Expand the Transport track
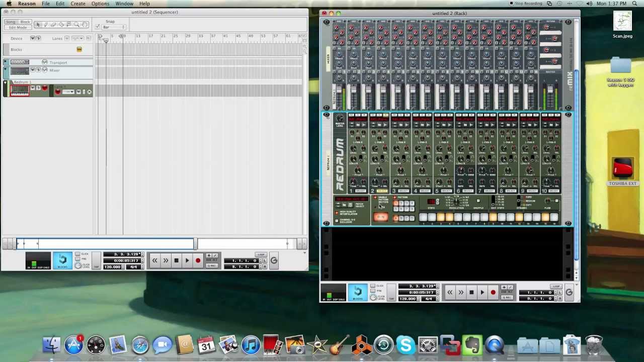The height and width of the screenshot is (362, 644). tap(6, 62)
